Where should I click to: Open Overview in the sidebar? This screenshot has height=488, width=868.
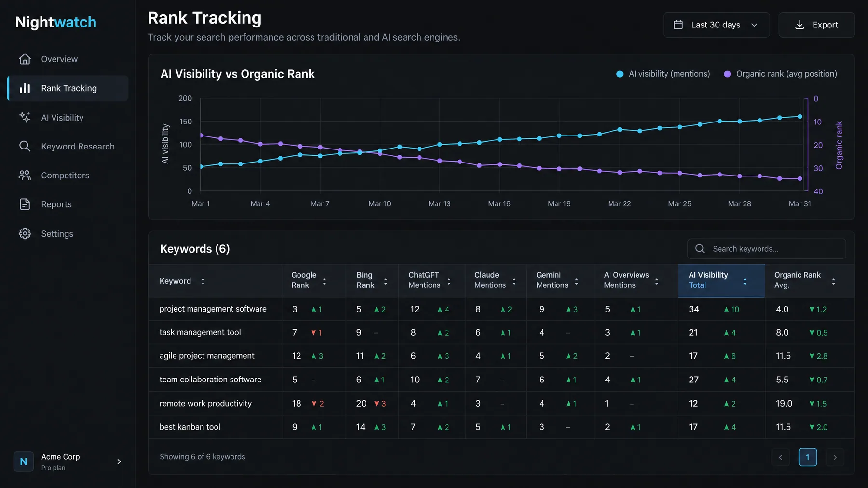68,59
